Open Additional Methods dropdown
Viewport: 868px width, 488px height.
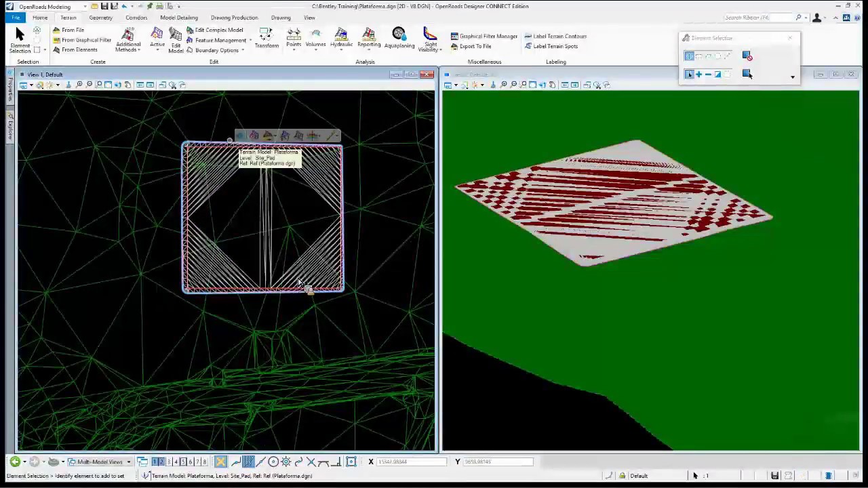[x=127, y=41]
